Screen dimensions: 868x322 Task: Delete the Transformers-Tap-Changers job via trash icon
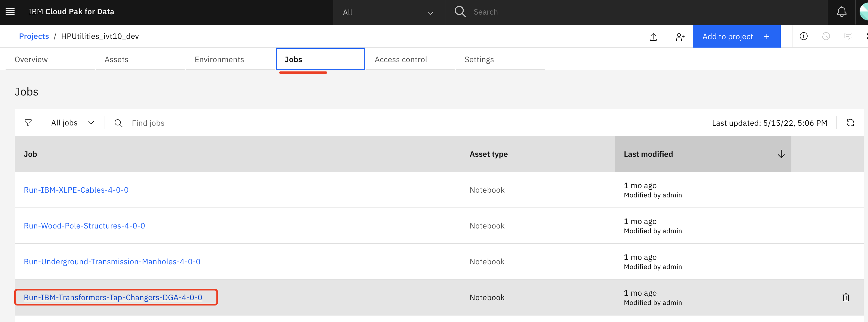[845, 297]
